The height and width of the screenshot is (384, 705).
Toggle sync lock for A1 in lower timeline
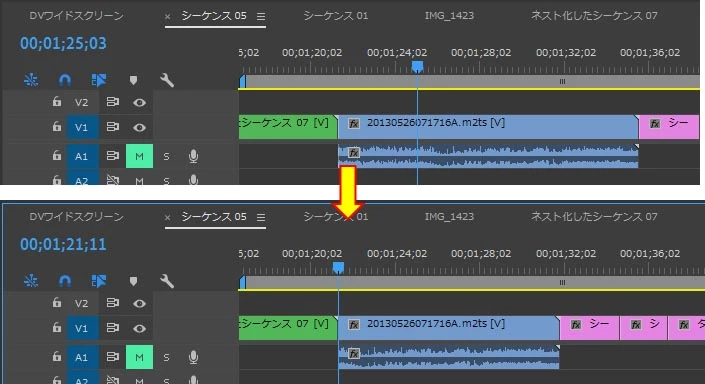point(112,357)
